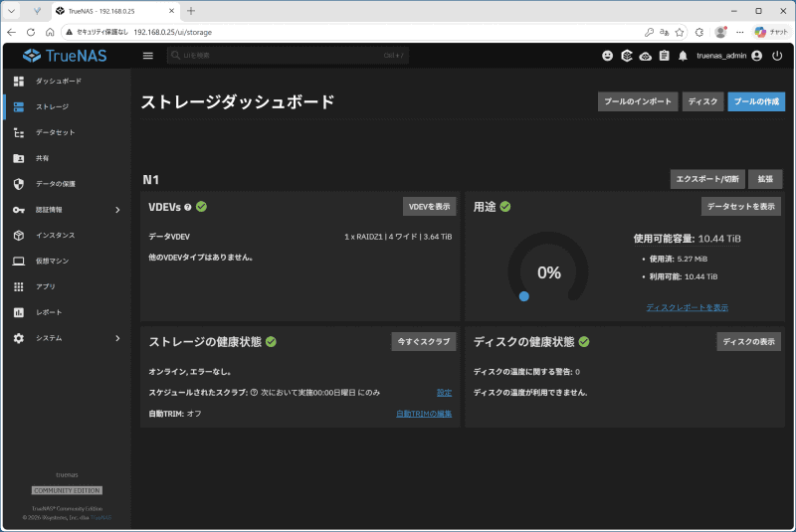Select the TrueNAS - 192.168.0.25 tab
The image size is (796, 532).
pos(115,11)
